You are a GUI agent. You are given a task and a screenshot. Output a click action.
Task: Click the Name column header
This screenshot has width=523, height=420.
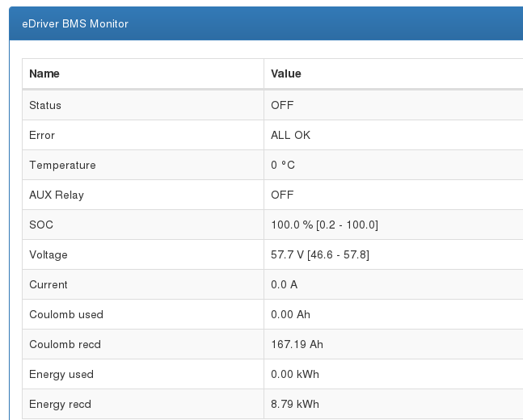coord(44,73)
